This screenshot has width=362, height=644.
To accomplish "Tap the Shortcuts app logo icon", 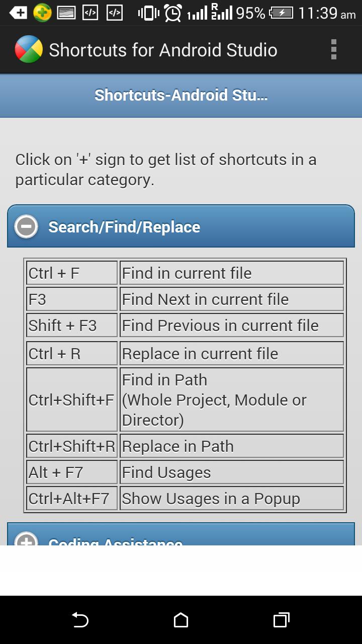I will (x=29, y=50).
